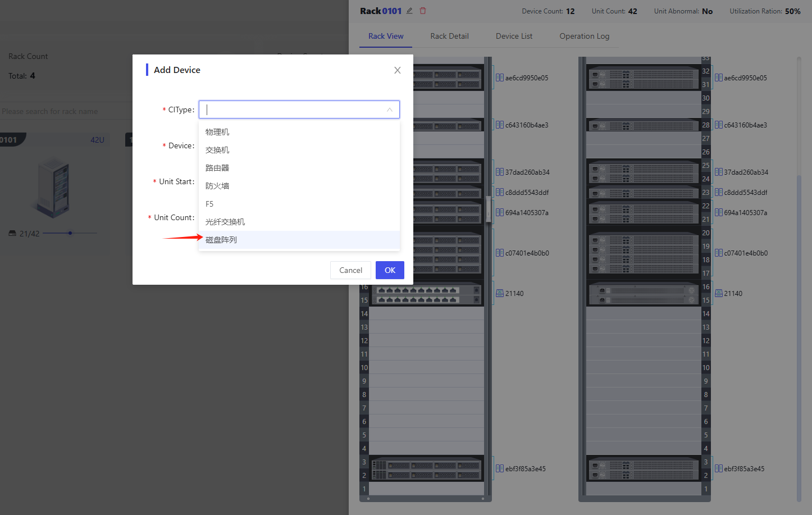Screen dimensions: 812x515
Task: Click the Utilization Ration: 50% statistic
Action: 765,11
